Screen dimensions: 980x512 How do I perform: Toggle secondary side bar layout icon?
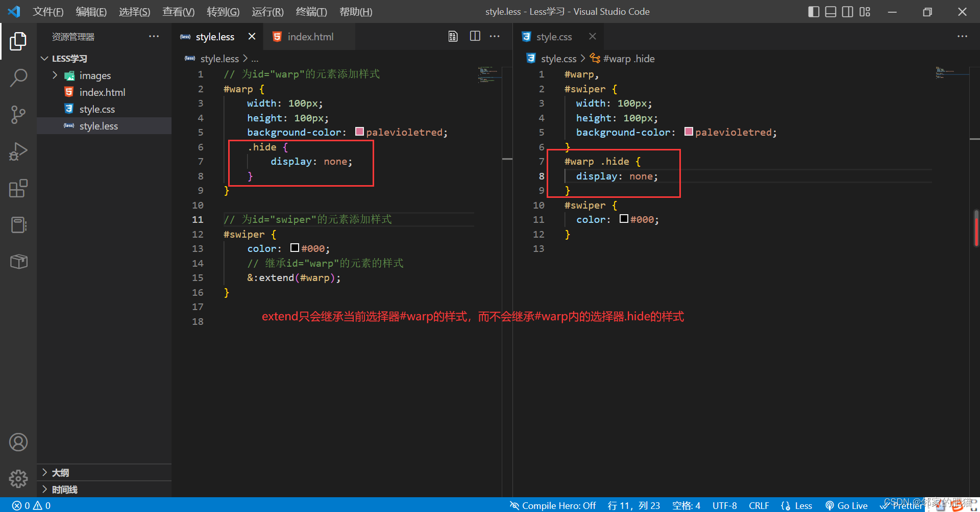coord(847,12)
